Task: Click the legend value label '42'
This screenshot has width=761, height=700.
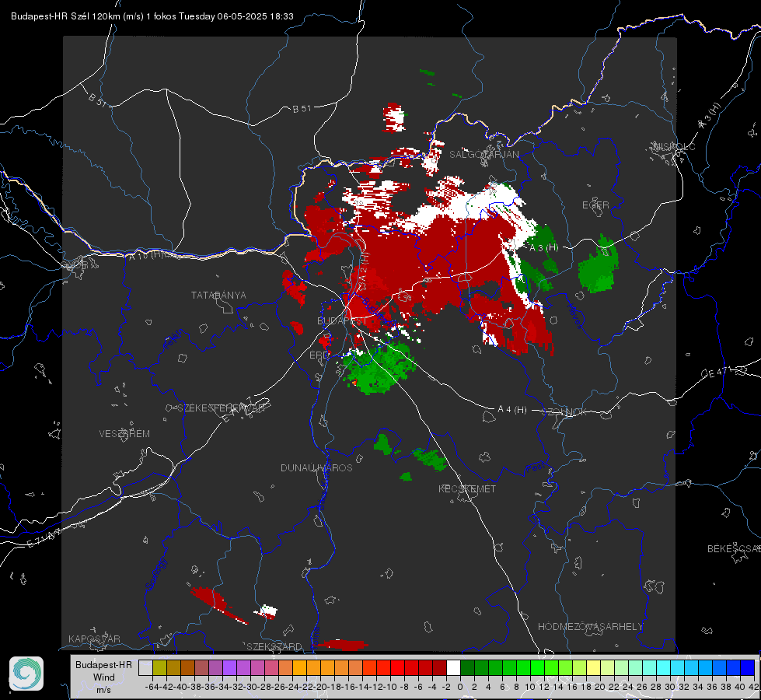Action: point(754,687)
